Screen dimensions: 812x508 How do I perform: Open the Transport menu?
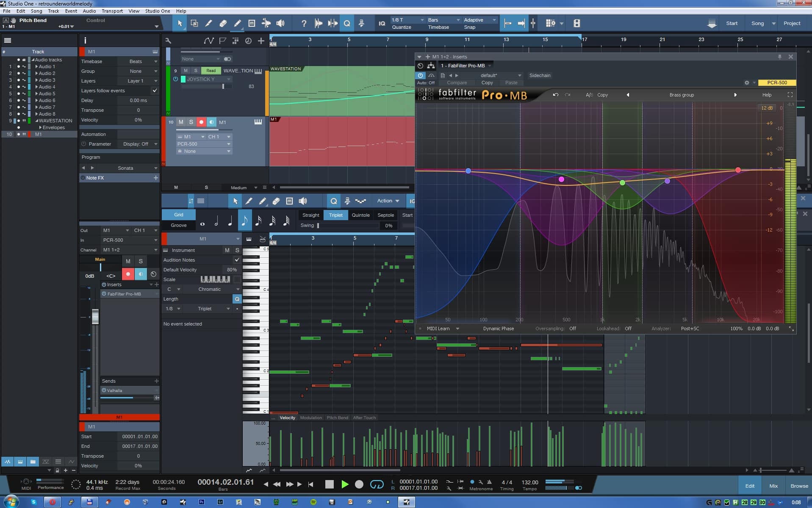click(x=112, y=11)
